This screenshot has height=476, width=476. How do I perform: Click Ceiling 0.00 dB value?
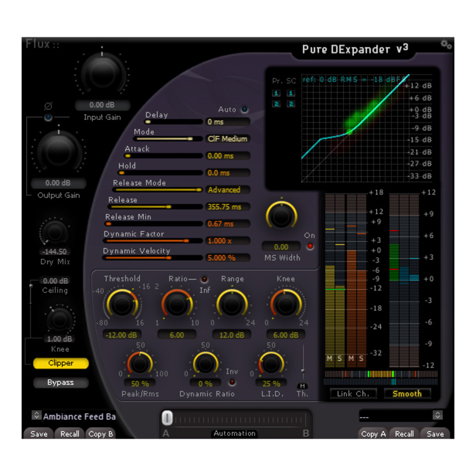pos(55,281)
